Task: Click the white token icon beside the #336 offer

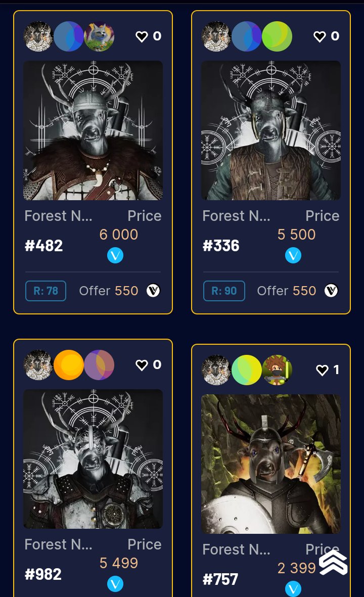Action: [x=331, y=291]
